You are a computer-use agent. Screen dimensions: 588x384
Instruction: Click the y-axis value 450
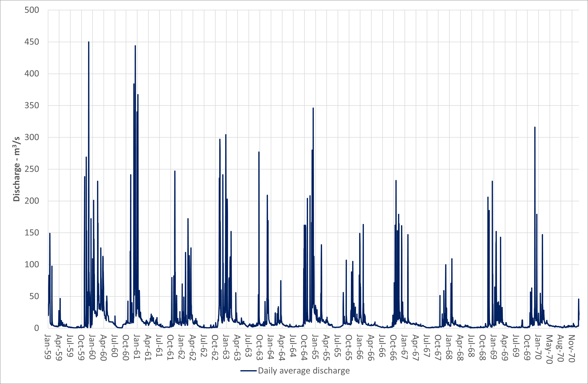(32, 42)
